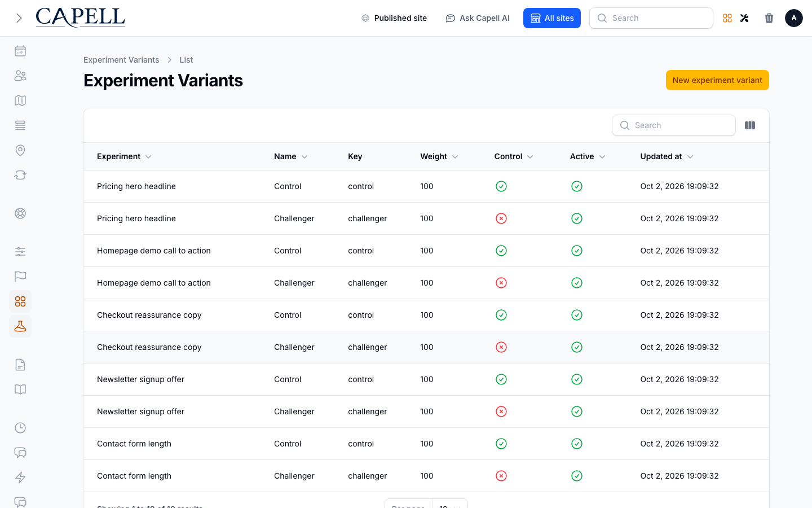The height and width of the screenshot is (508, 812).
Task: Open the document icon in the sidebar
Action: tap(20, 365)
